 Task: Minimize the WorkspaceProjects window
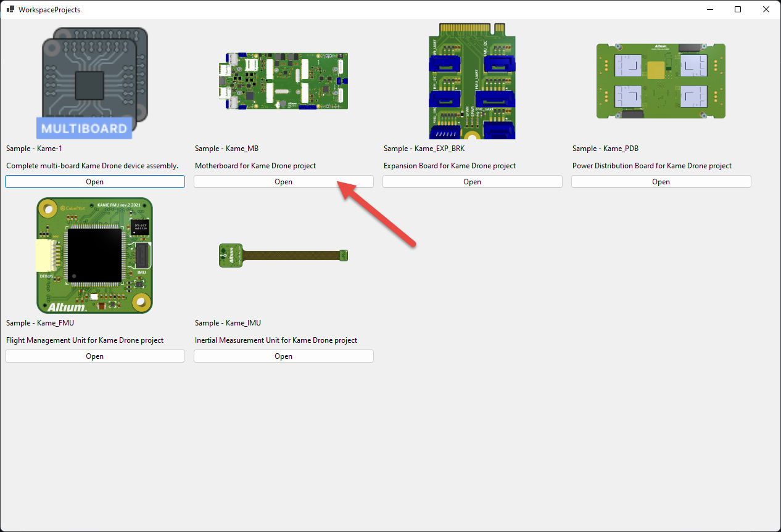click(x=709, y=9)
